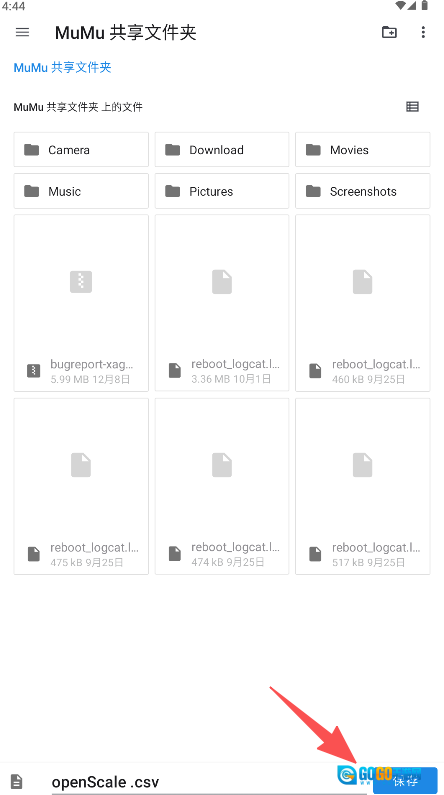This screenshot has width=444, height=795.
Task: Open the three-dot overflow menu
Action: pos(423,32)
